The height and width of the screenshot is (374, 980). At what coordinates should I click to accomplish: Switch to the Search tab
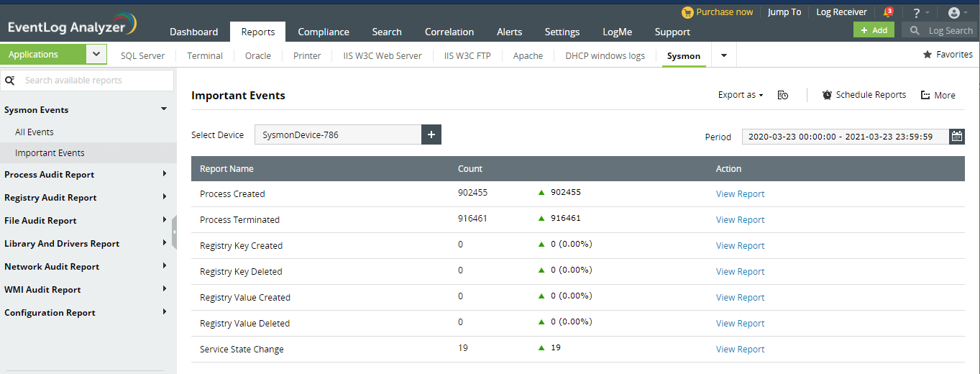tap(387, 32)
